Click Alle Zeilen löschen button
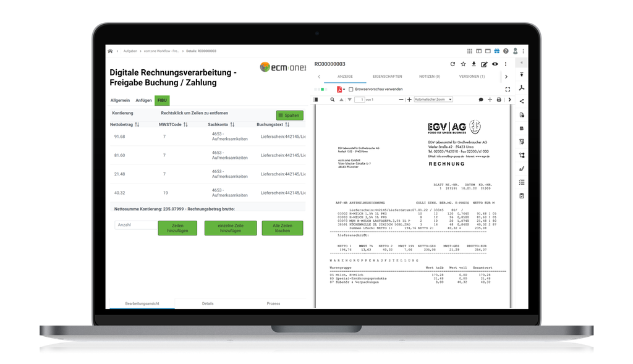 coord(282,228)
